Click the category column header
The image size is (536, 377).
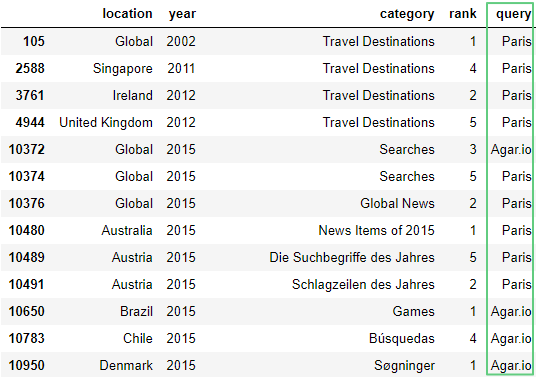407,14
